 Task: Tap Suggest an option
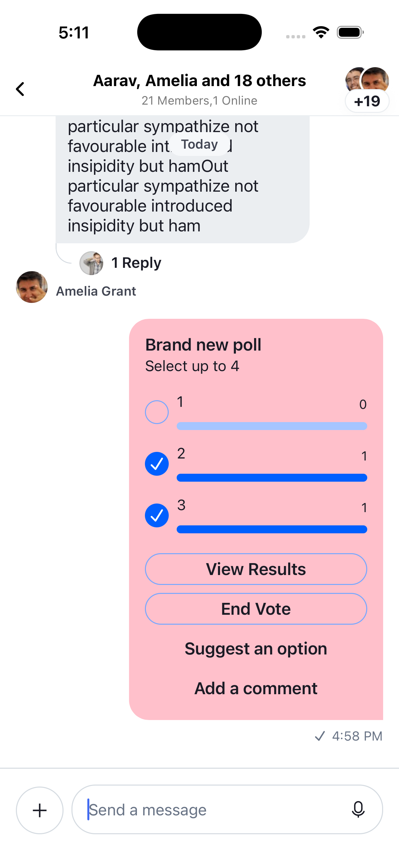click(x=255, y=649)
